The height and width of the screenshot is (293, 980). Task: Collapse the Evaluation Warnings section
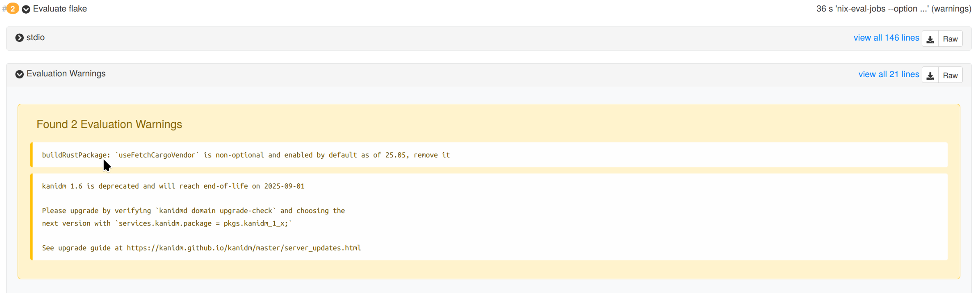19,74
